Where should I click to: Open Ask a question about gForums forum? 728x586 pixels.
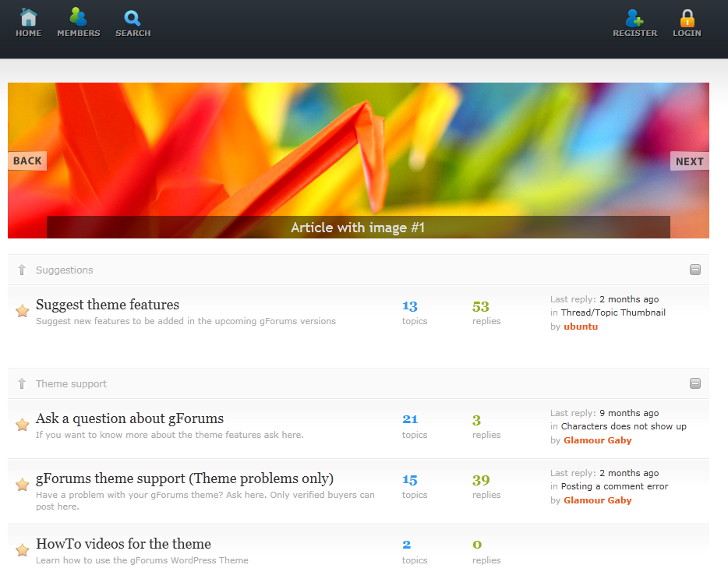[129, 418]
